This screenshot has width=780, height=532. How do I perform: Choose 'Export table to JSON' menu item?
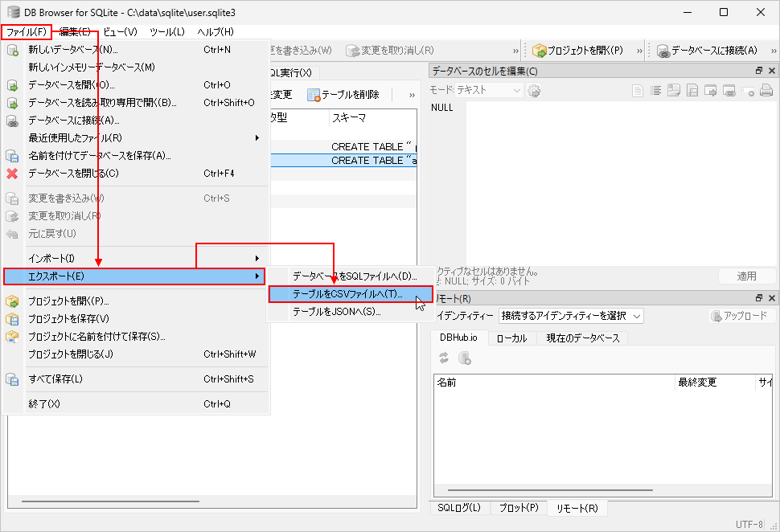point(337,312)
